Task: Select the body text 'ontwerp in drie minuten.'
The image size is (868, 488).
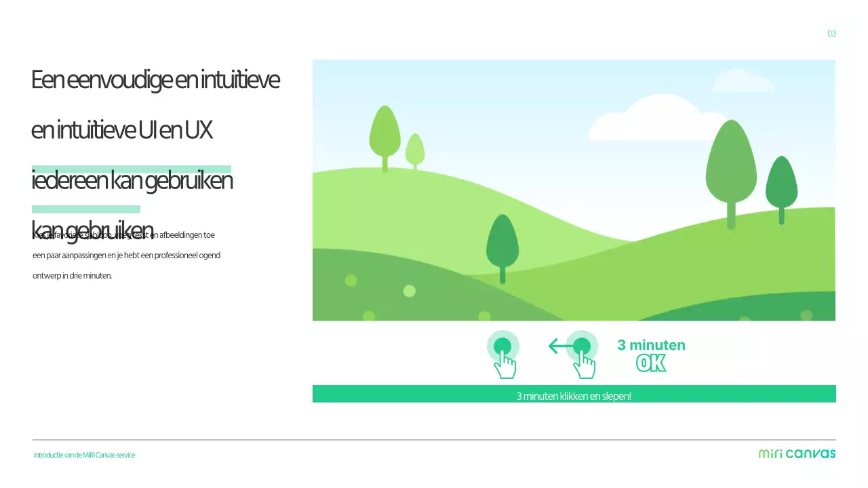Action: click(x=72, y=276)
